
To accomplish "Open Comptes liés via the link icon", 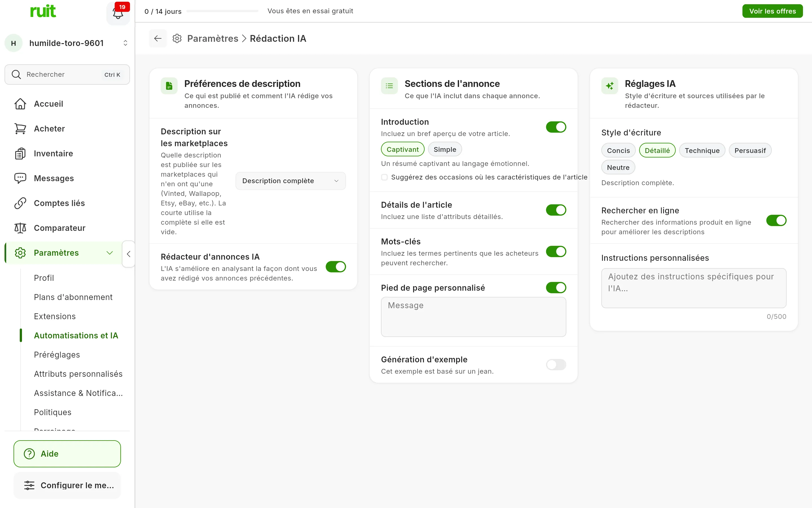I will [20, 203].
